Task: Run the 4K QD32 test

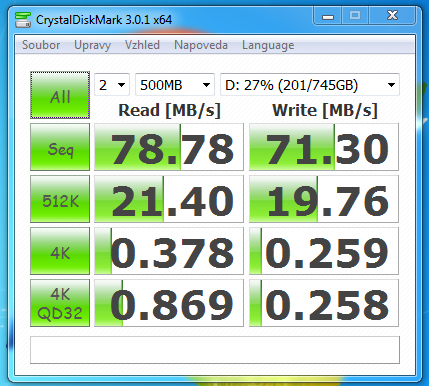Action: pyautogui.click(x=60, y=303)
